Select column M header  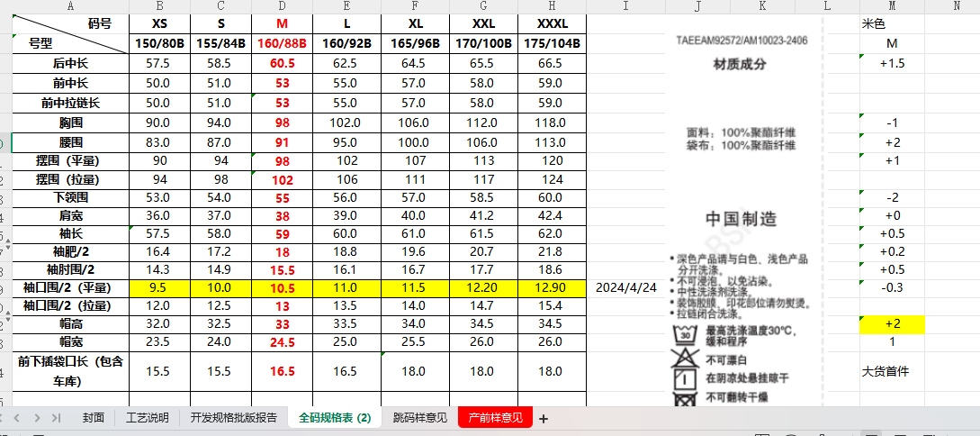click(x=891, y=6)
